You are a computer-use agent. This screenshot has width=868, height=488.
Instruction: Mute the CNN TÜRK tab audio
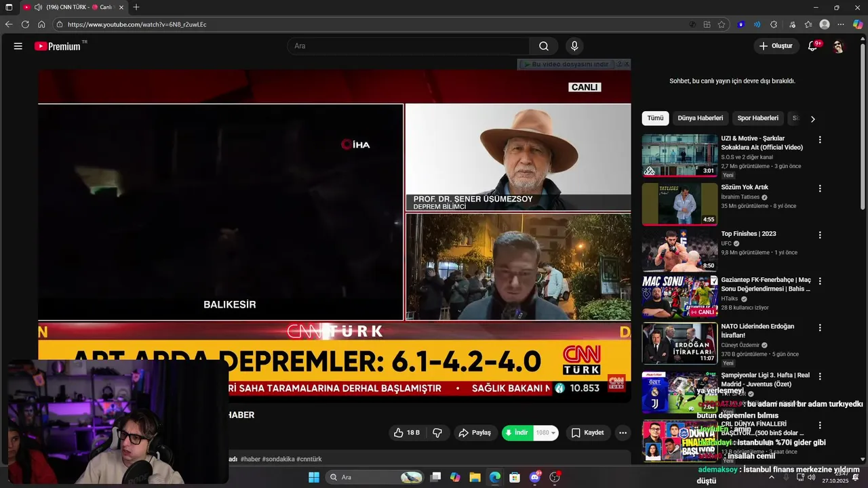coord(38,7)
